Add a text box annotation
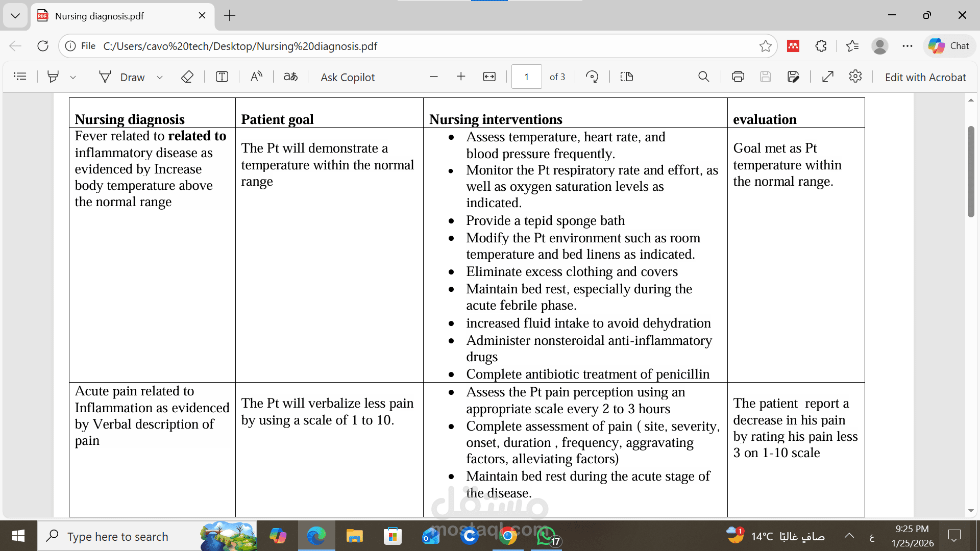 tap(222, 77)
